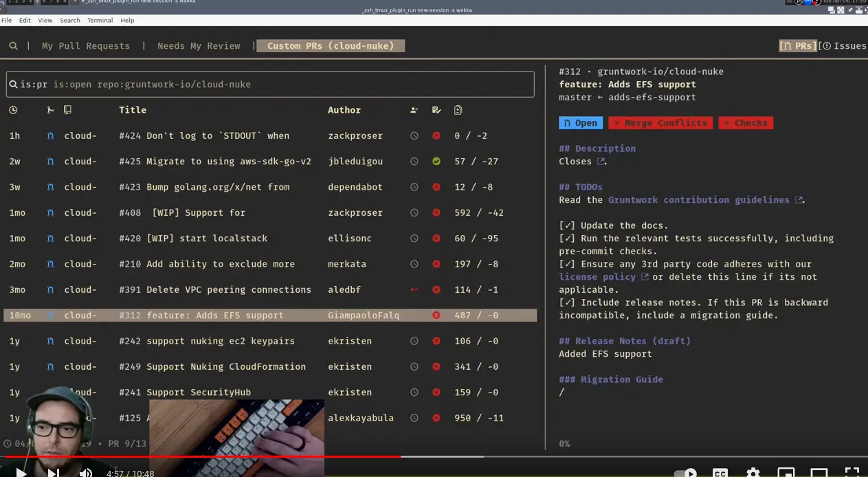Click the red failed-checks icon on PR #424
Screen dimensions: 868x477
tap(436, 135)
